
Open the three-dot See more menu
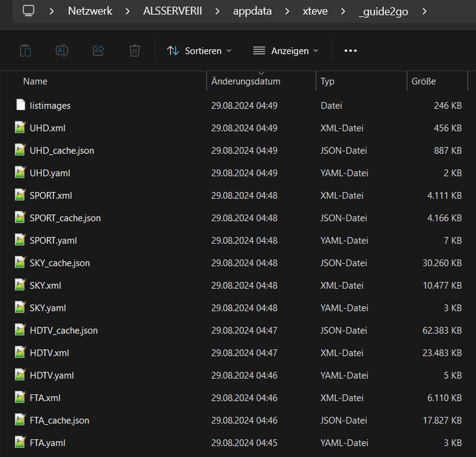coord(350,51)
